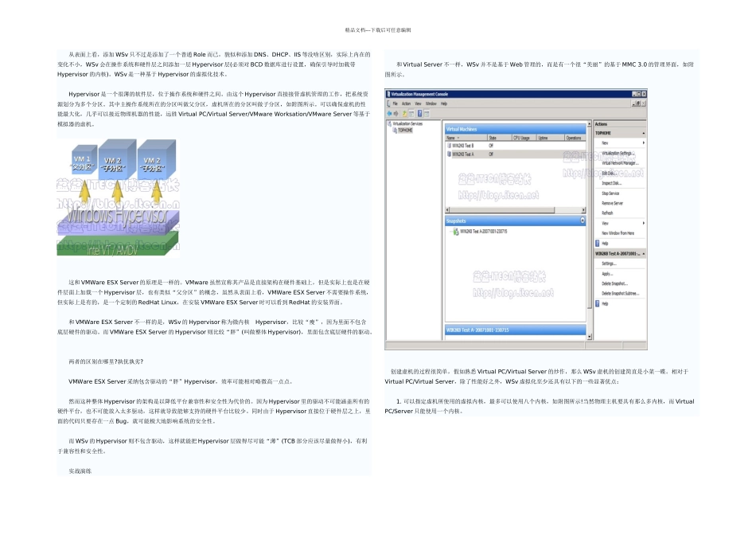This screenshot has height=535, width=756.
Task: Expand the View submenu arrow in Actions
Action: (643, 224)
